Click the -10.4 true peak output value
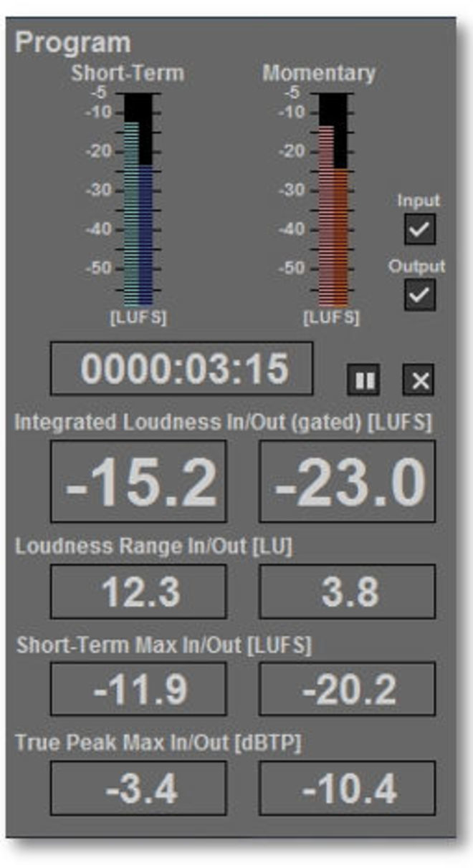The height and width of the screenshot is (868, 473). coord(347,788)
